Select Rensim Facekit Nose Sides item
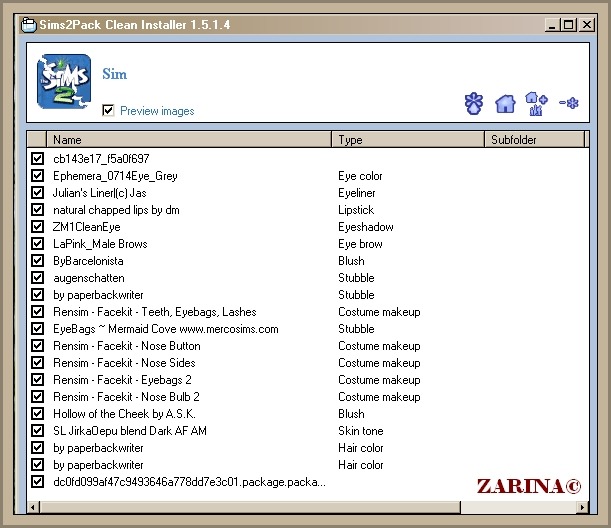 tap(124, 363)
